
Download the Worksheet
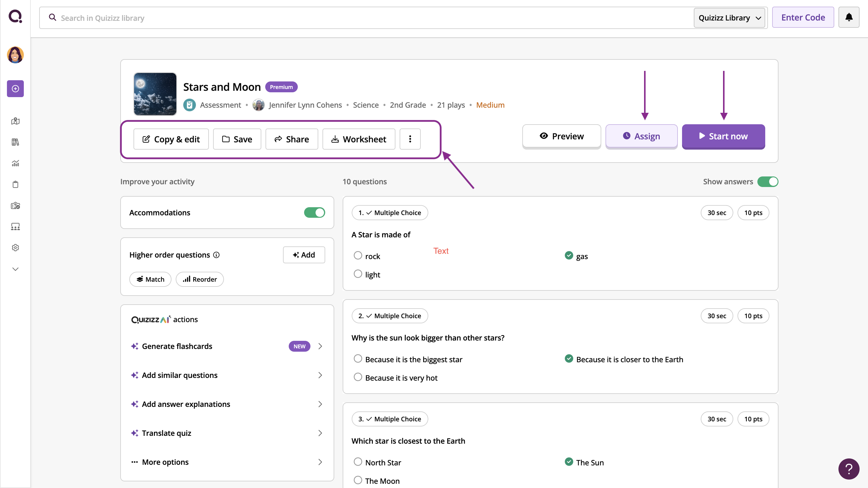tap(359, 139)
